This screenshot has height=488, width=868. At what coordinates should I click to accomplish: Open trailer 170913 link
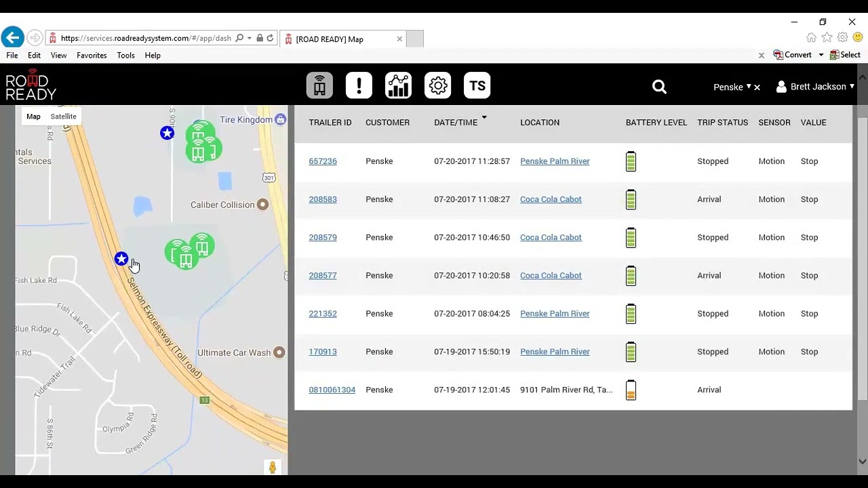pyautogui.click(x=323, y=351)
